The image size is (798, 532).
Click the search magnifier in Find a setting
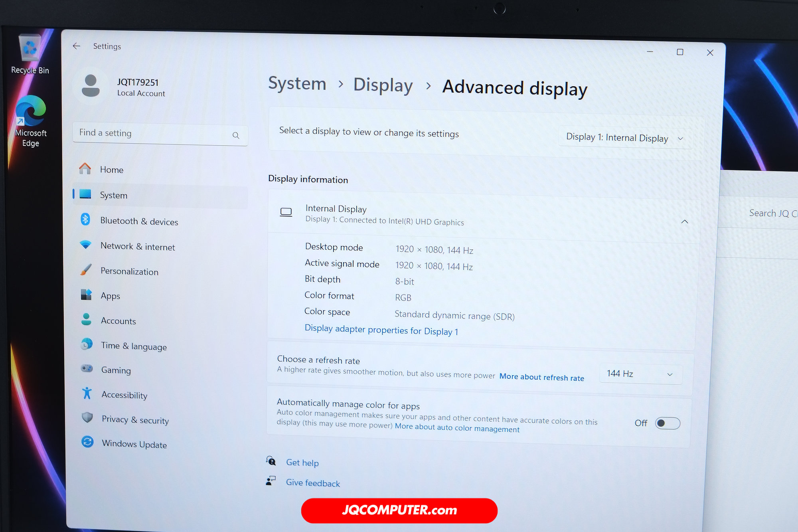pos(236,135)
